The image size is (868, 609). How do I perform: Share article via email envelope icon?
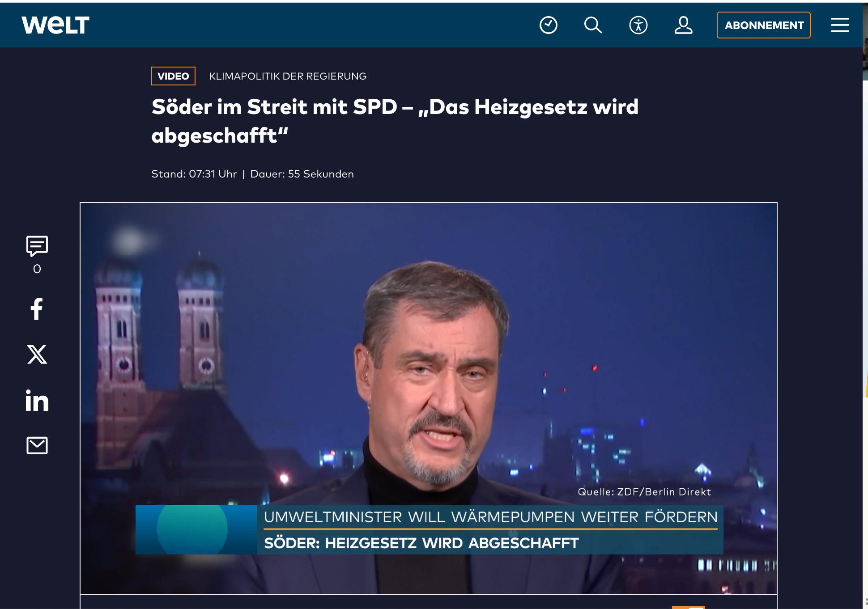point(37,445)
